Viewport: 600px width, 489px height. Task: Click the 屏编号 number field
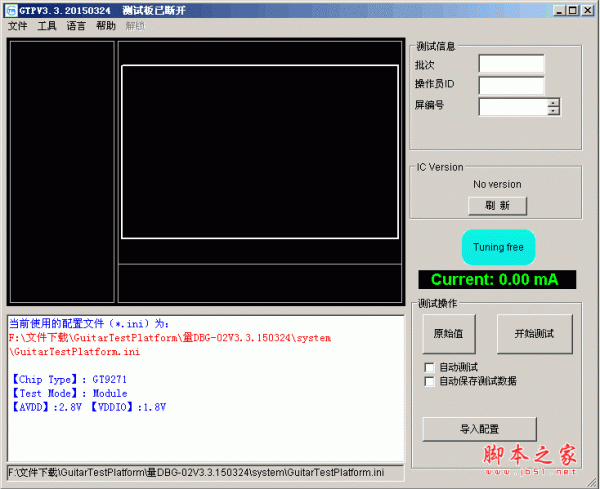click(x=513, y=107)
